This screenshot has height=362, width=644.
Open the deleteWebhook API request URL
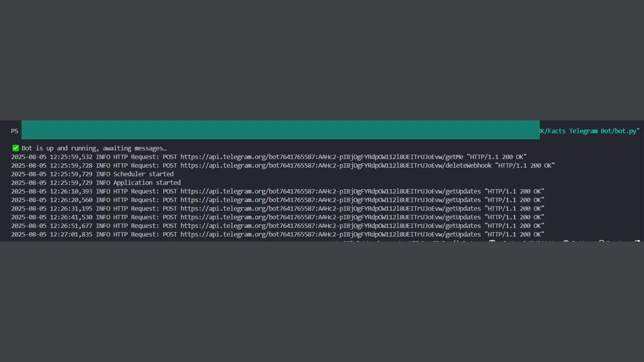(x=336, y=166)
